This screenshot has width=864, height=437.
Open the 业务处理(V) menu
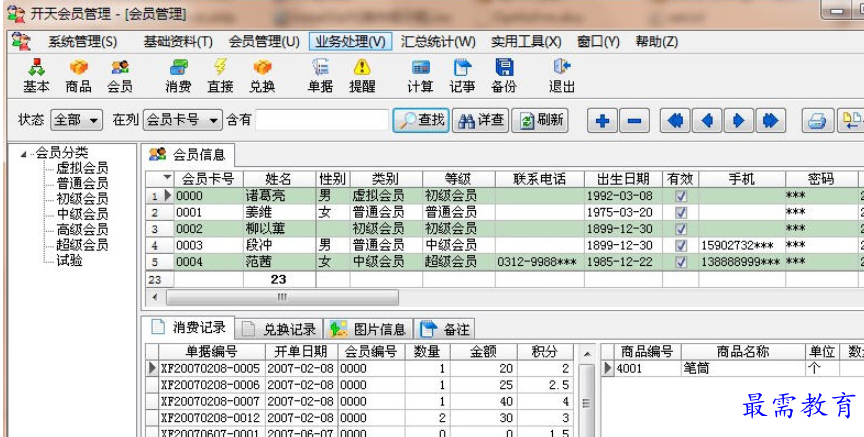point(350,42)
